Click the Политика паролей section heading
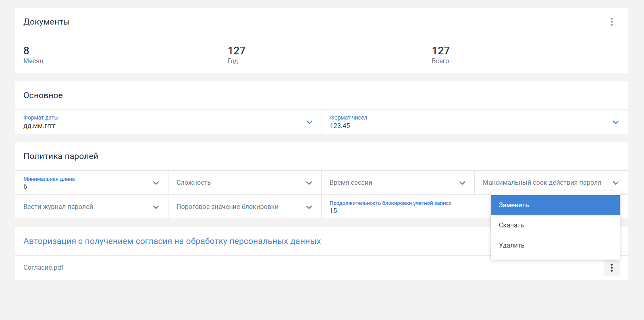The width and height of the screenshot is (644, 320). (x=61, y=156)
